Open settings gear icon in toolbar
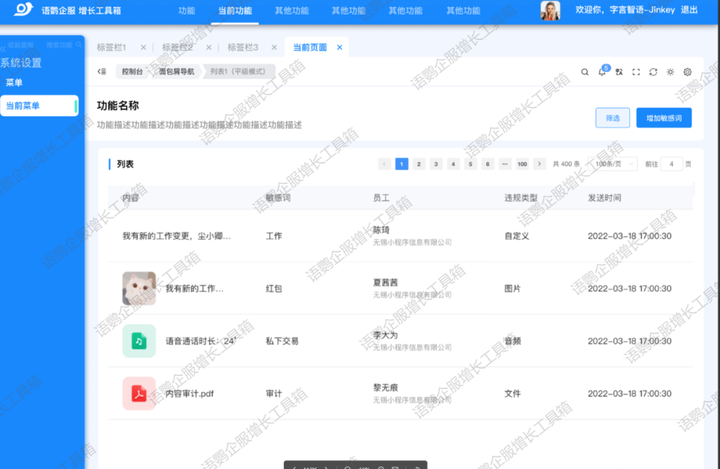Screen dimensions: 720x469 point(687,72)
